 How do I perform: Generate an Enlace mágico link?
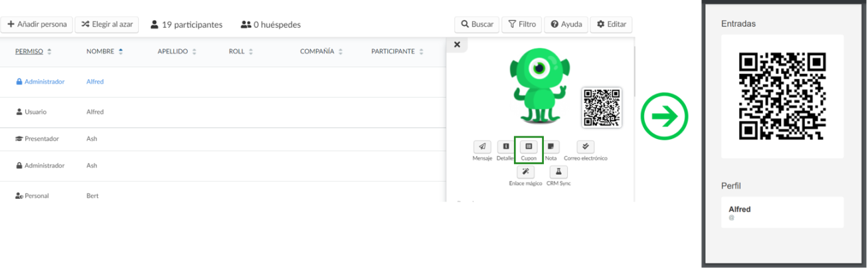click(525, 172)
